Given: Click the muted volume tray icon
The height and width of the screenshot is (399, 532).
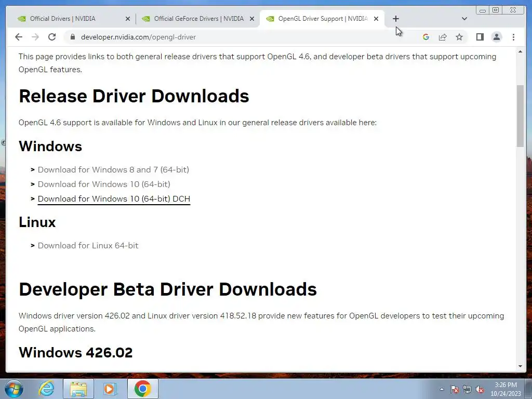Looking at the screenshot, I should [480, 389].
